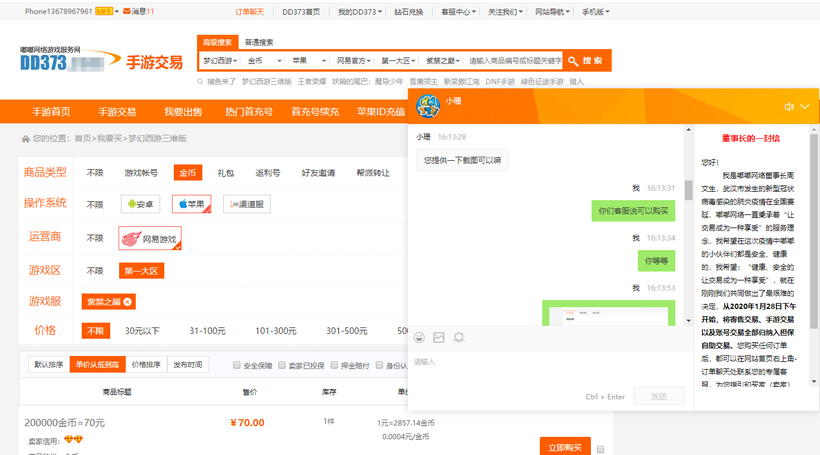Click 订单聊天 link in top bar

(249, 12)
